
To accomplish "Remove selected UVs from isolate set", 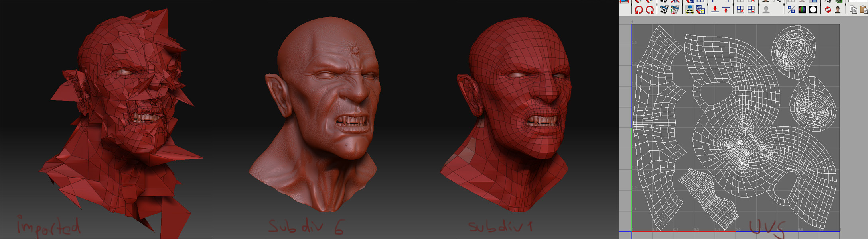I will point(751,10).
